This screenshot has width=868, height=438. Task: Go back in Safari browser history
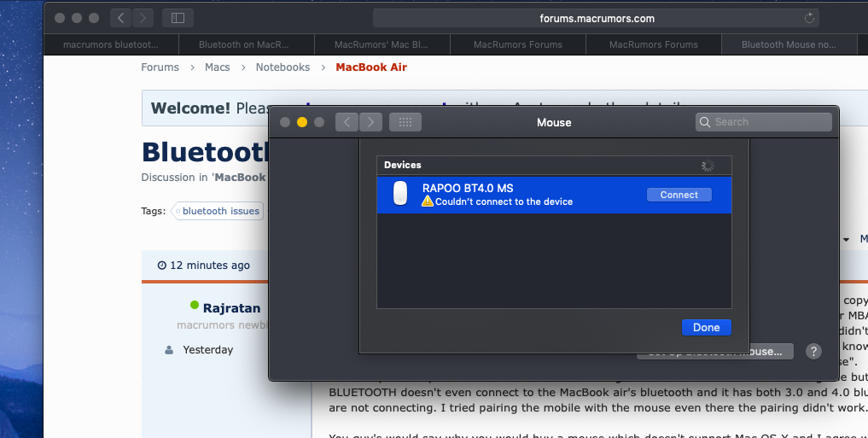pos(120,18)
